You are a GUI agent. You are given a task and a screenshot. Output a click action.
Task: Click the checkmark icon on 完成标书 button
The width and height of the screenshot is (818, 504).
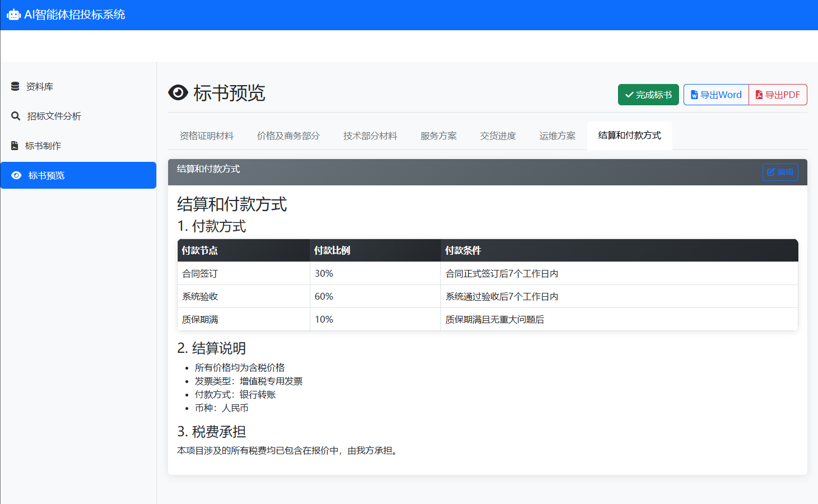(x=629, y=95)
